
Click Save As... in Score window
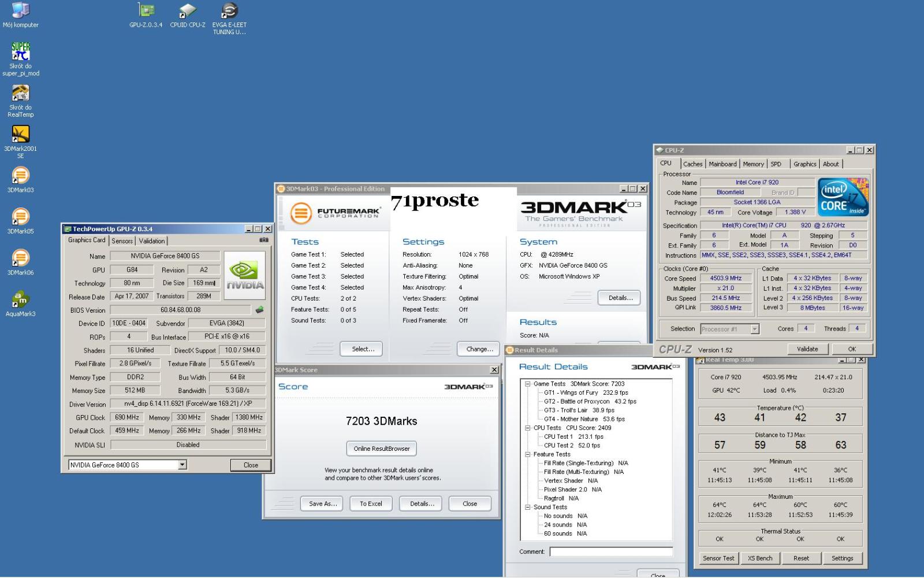click(x=322, y=503)
